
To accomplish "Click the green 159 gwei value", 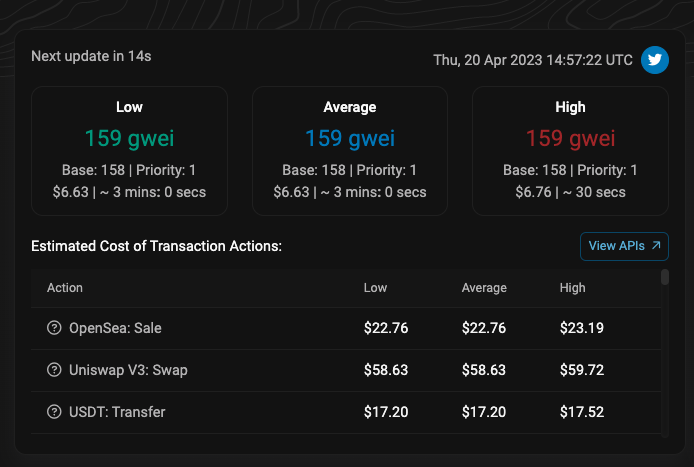I will pos(129,138).
